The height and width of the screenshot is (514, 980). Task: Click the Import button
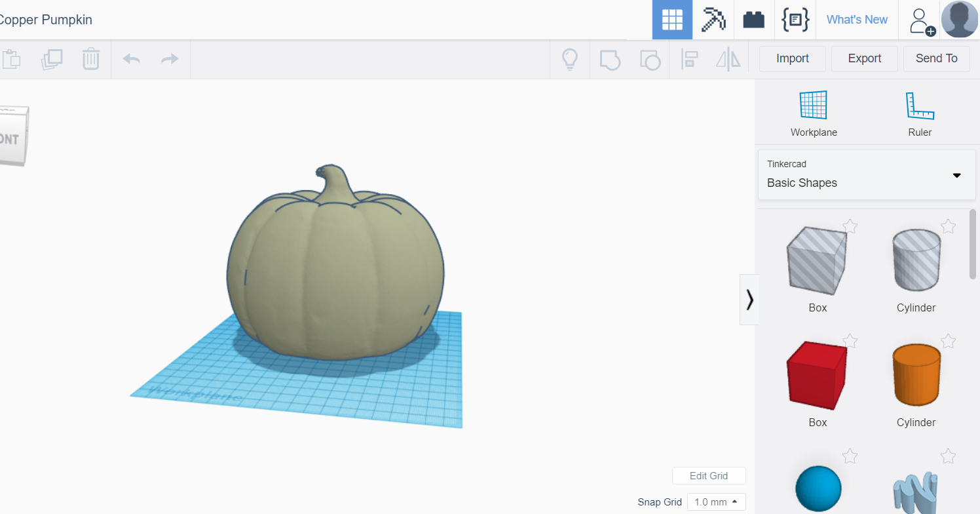[x=793, y=58]
